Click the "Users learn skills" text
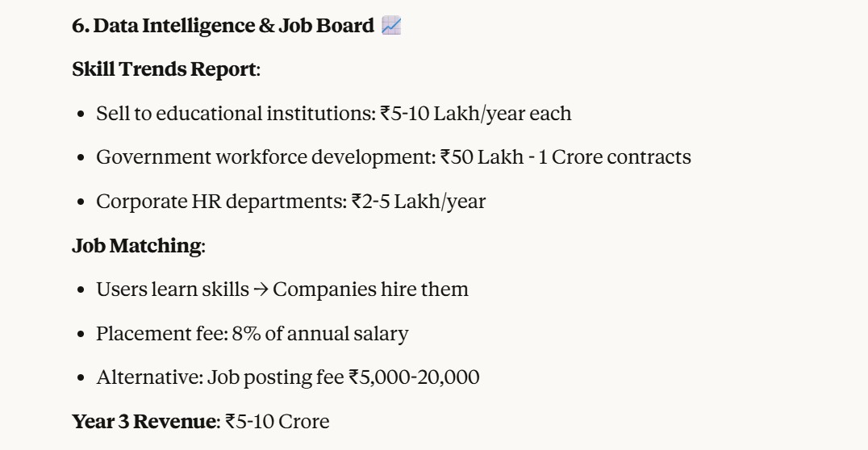This screenshot has width=868, height=450. [173, 289]
